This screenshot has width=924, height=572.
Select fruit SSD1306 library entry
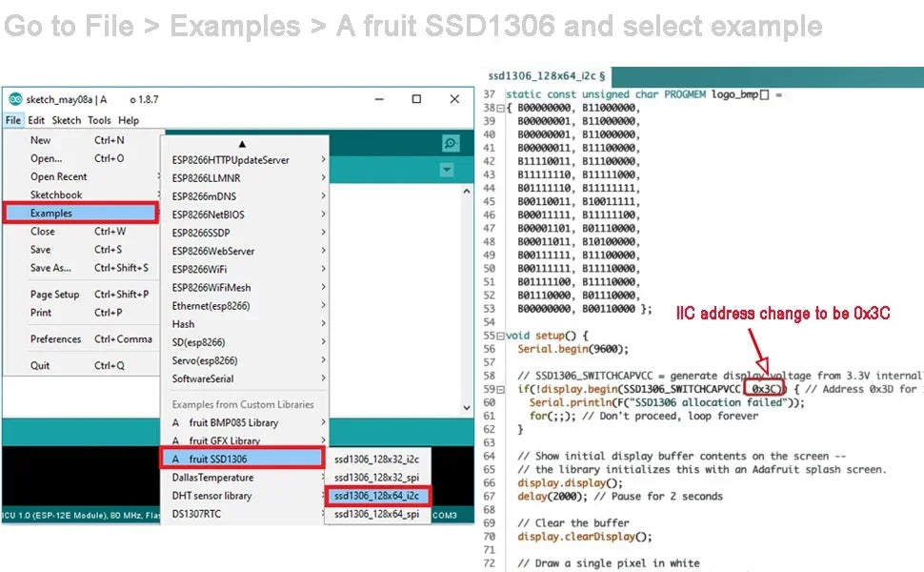[x=243, y=459]
